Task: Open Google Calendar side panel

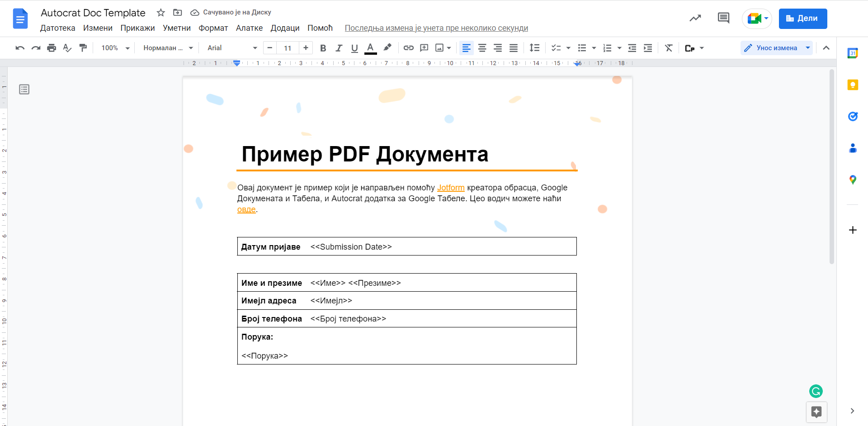Action: pyautogui.click(x=853, y=53)
